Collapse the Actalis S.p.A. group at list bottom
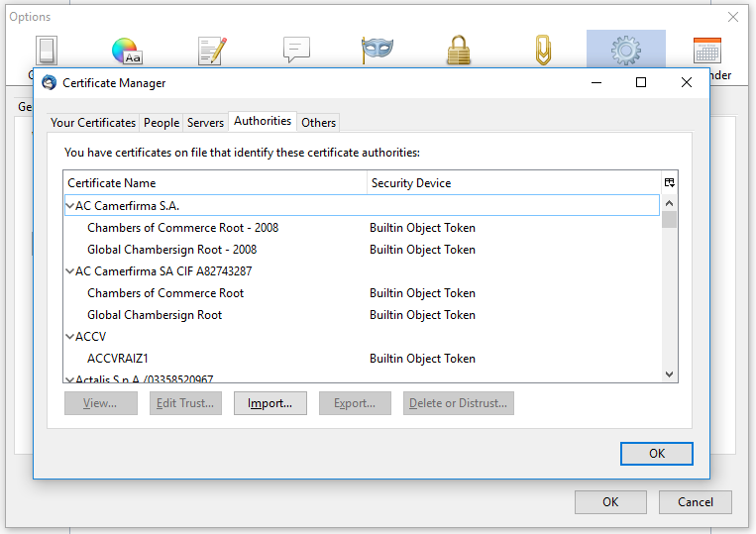The image size is (756, 534). point(70,379)
